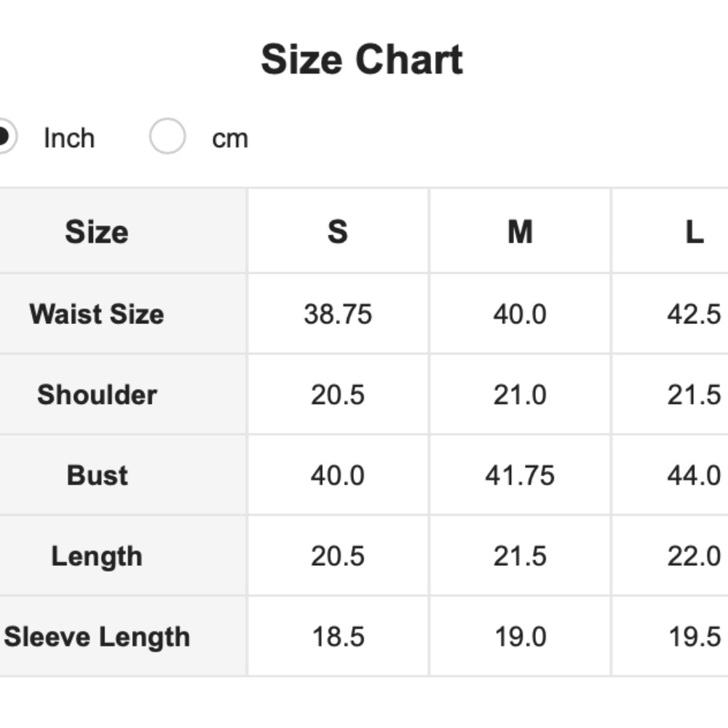Click waist value 38.75 for size S
This screenshot has width=728, height=728.
click(x=338, y=314)
